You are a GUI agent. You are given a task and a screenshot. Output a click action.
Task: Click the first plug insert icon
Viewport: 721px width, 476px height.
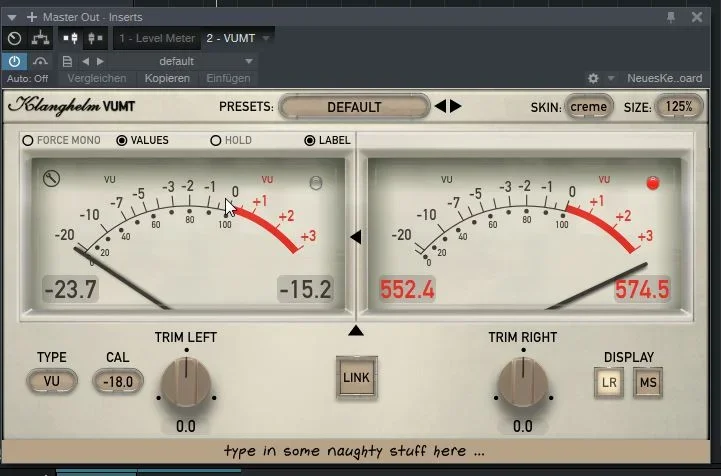pos(70,38)
